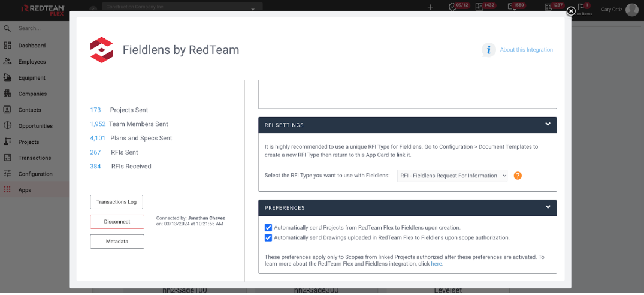
Task: Uncheck automatically send Projects to Fieldlens
Action: [268, 228]
